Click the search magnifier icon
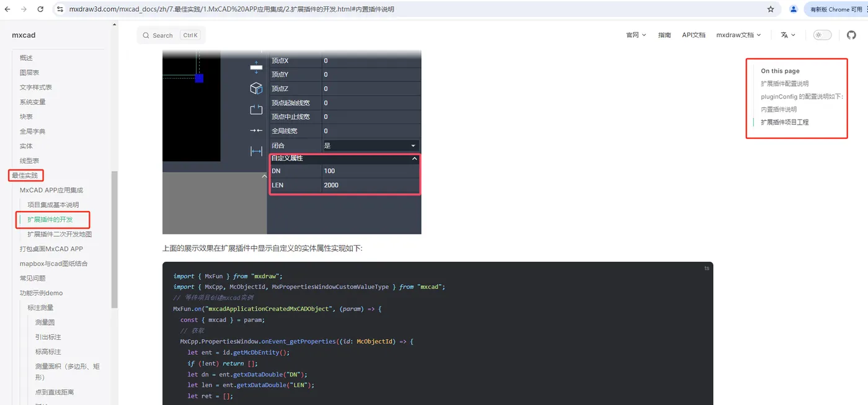The width and height of the screenshot is (868, 405). [x=146, y=35]
